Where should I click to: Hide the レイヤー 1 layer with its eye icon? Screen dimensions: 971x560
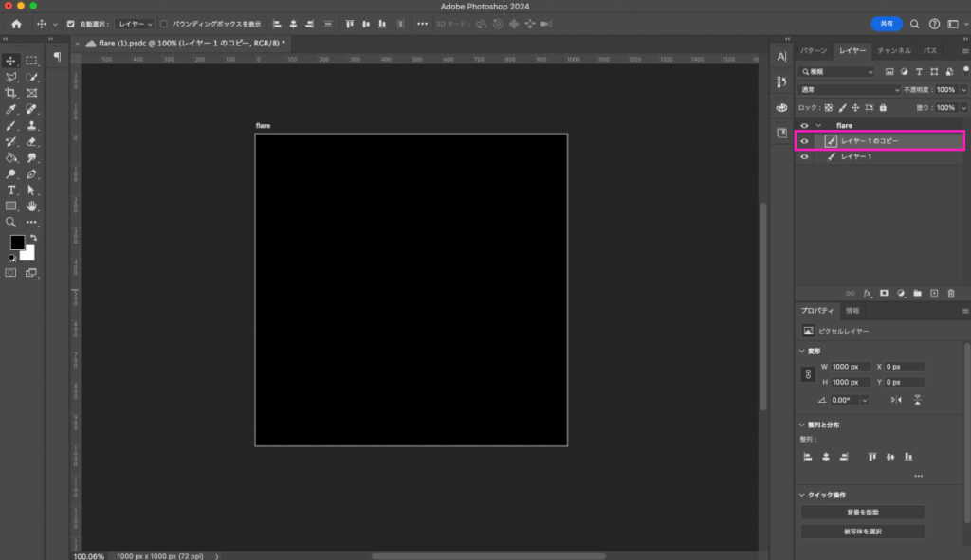805,157
